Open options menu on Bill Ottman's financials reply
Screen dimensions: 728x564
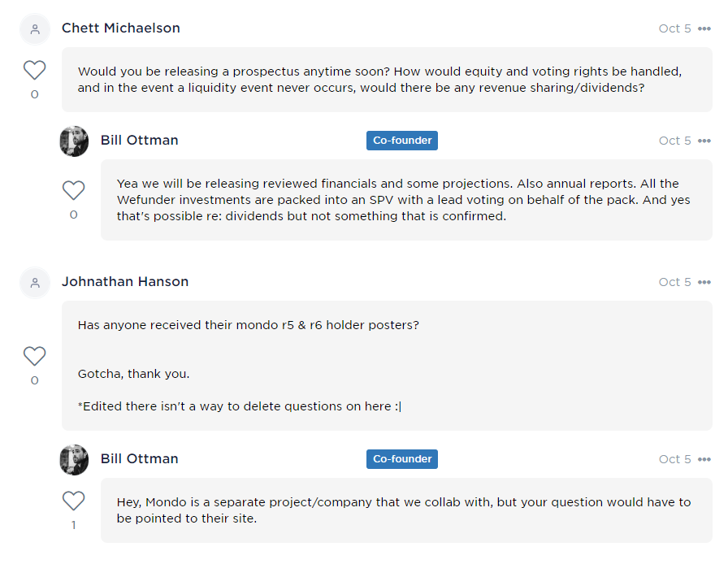pyautogui.click(x=704, y=141)
